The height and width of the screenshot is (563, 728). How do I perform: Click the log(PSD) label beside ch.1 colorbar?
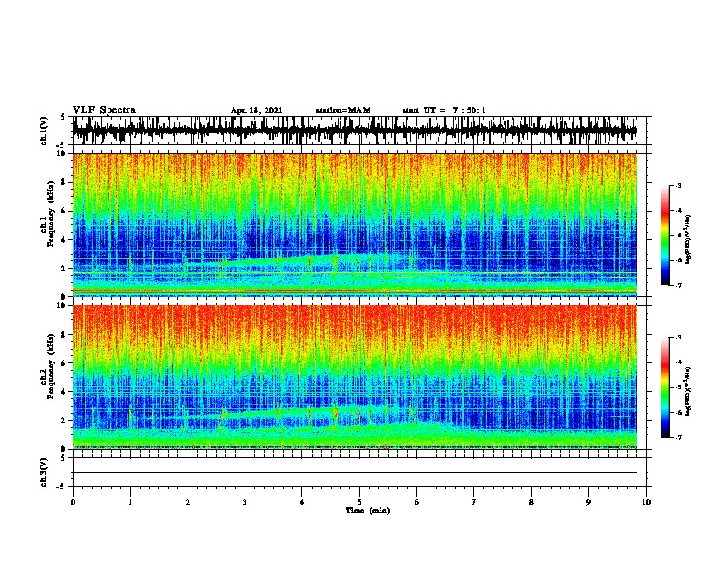coord(688,239)
